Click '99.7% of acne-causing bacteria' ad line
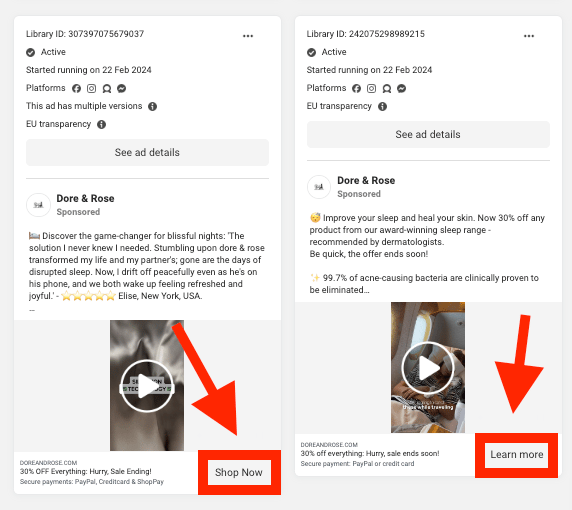 (424, 284)
